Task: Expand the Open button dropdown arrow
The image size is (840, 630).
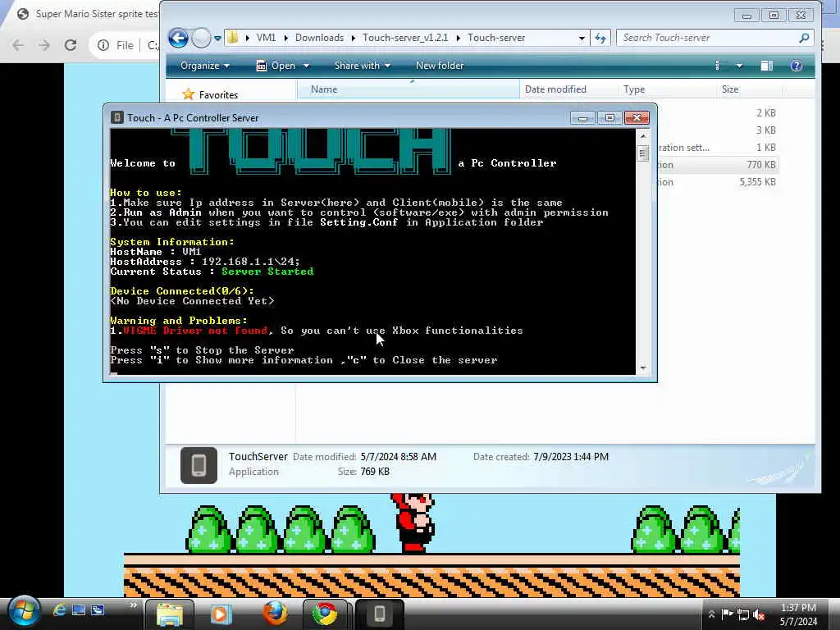Action: tap(307, 66)
